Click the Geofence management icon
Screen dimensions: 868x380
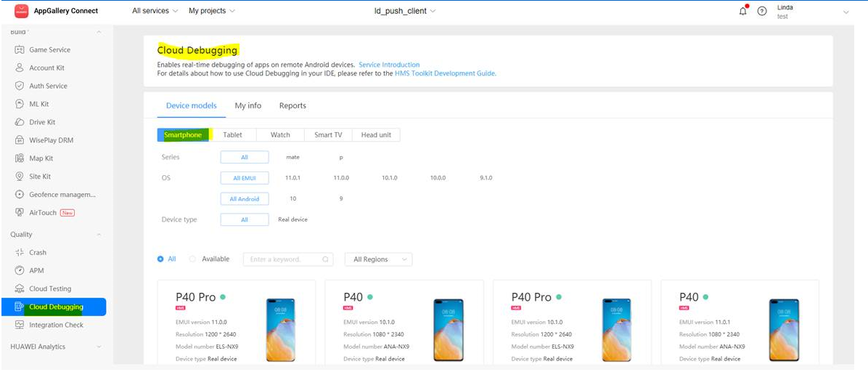coord(20,195)
